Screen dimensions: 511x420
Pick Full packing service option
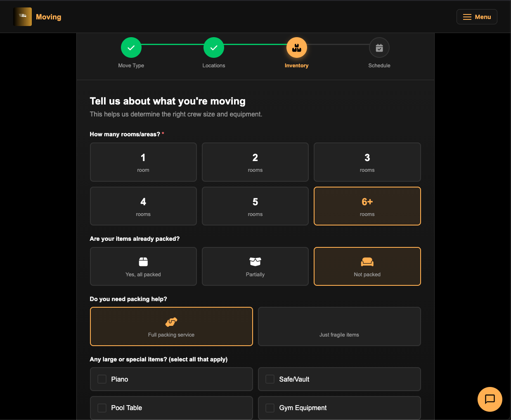point(171,326)
